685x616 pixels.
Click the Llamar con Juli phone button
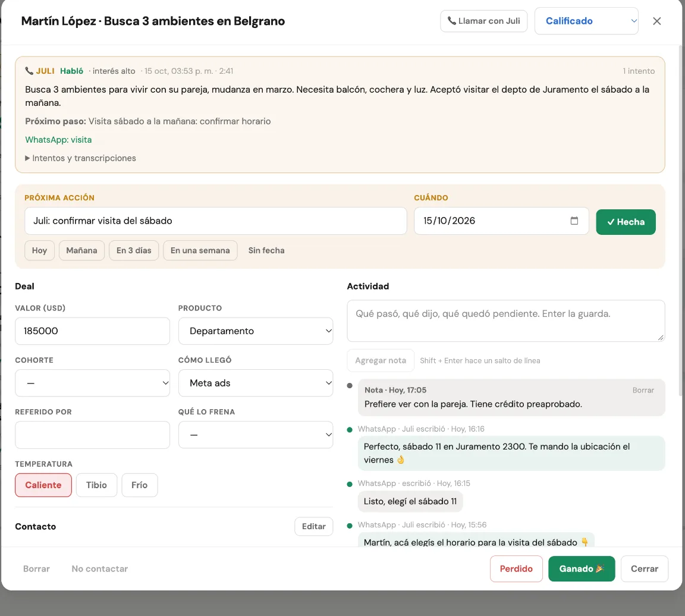[x=483, y=21]
